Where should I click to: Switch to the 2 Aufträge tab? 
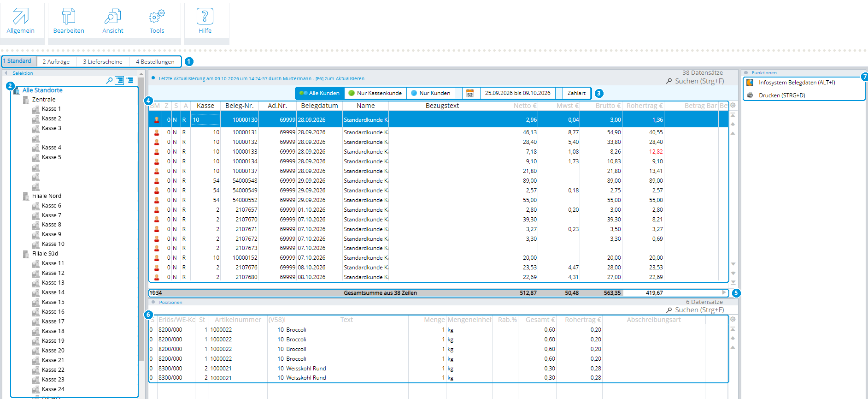click(56, 62)
